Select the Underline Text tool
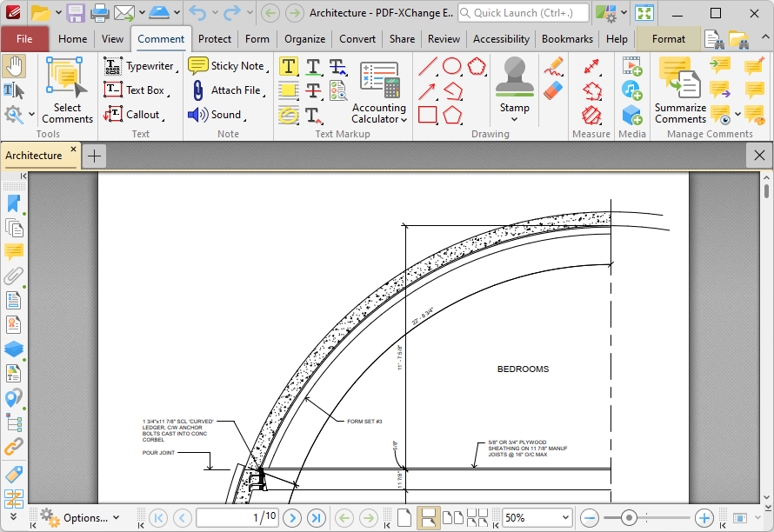 click(313, 66)
